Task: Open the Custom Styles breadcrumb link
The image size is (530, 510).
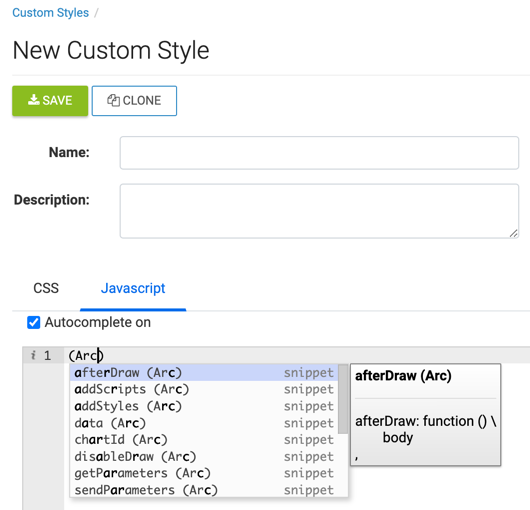Action: tap(50, 13)
